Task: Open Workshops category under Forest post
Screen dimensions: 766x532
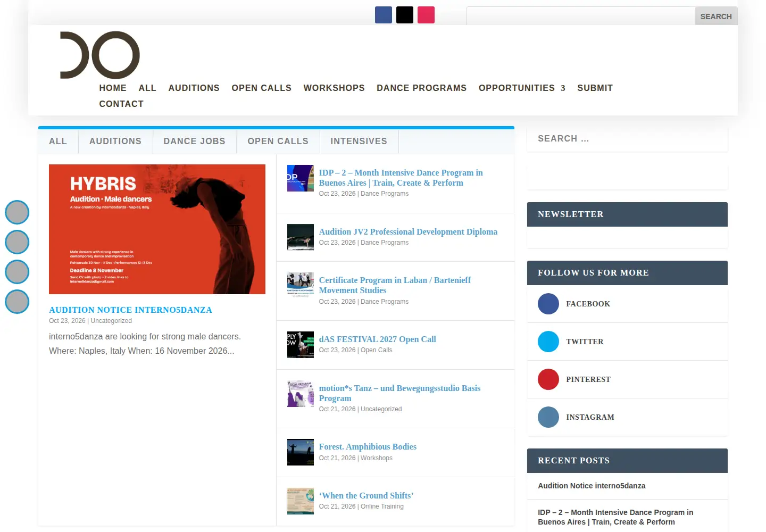Action: pos(377,458)
